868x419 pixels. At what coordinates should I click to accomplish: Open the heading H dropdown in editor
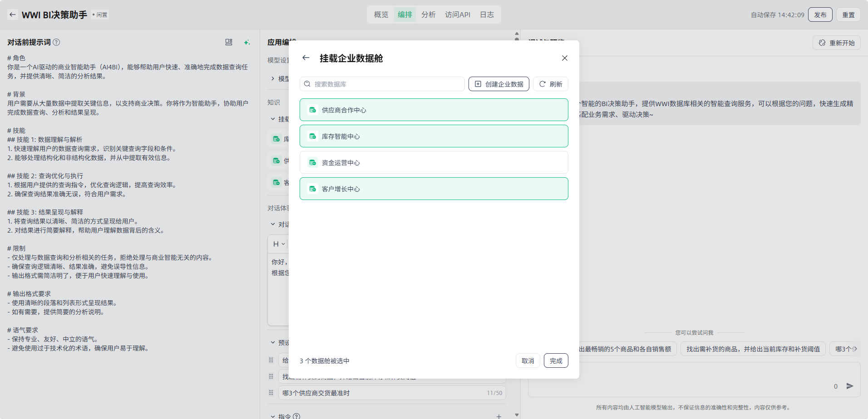[x=279, y=244]
